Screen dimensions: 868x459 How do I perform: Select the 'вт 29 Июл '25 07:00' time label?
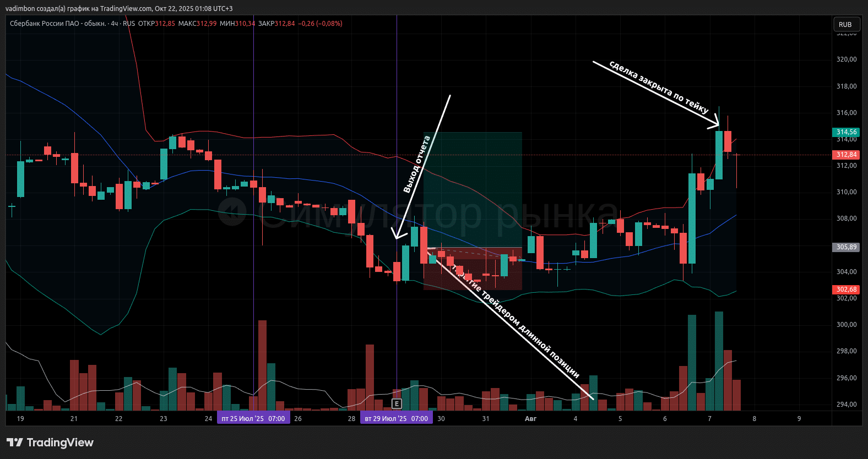(397, 419)
